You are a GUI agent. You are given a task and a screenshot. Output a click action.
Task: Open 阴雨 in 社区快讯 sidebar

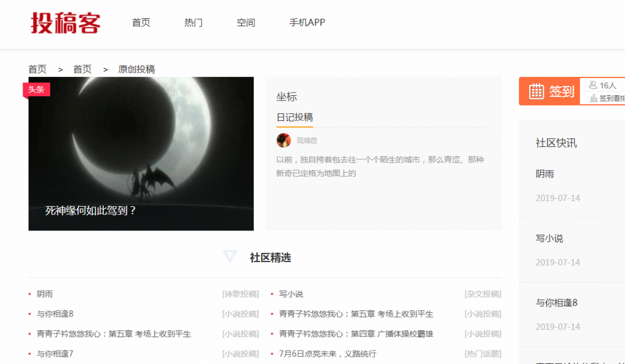[x=545, y=174]
